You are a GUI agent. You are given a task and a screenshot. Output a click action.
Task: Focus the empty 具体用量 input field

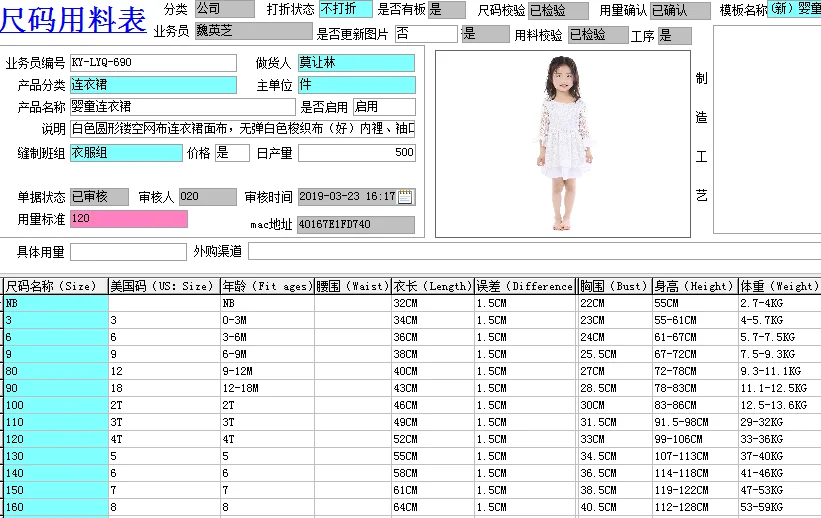(128, 252)
